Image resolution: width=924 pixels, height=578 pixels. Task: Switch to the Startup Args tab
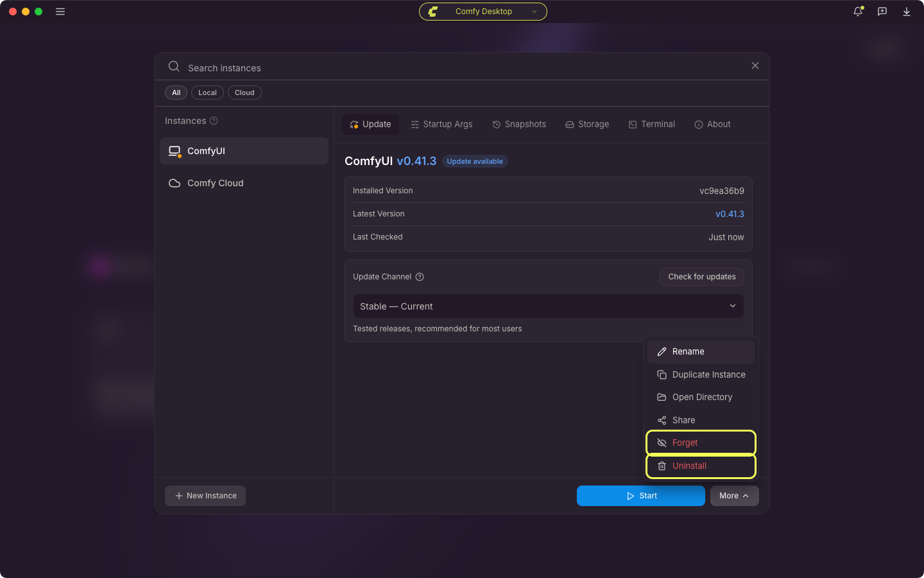441,125
